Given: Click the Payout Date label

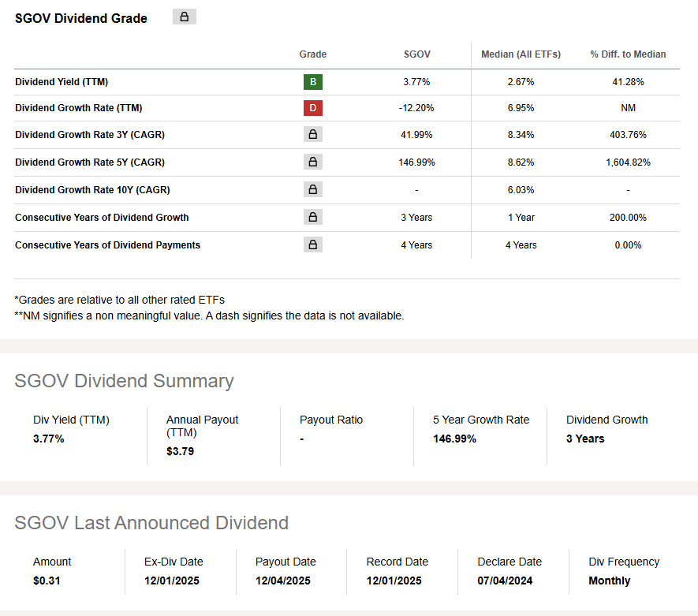Looking at the screenshot, I should point(286,562).
